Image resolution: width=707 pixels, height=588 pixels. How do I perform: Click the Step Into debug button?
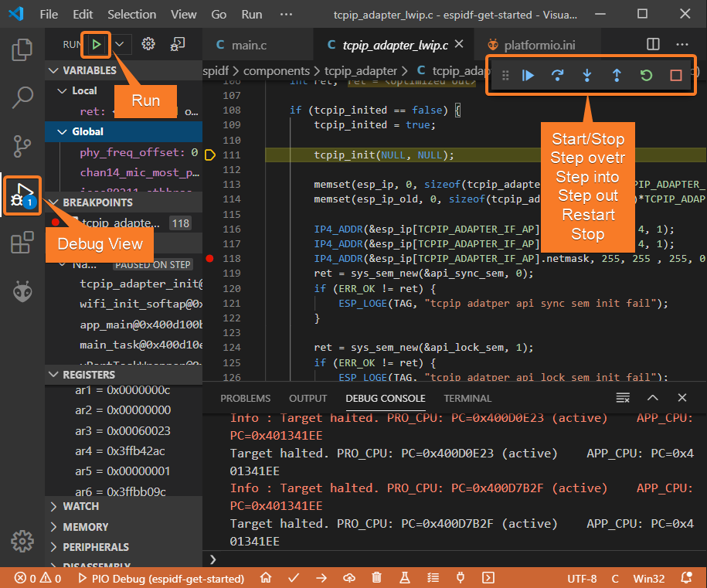(587, 76)
